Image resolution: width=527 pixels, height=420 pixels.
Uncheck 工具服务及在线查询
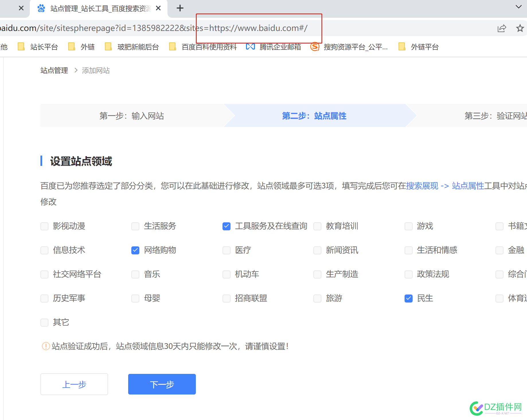click(x=227, y=226)
